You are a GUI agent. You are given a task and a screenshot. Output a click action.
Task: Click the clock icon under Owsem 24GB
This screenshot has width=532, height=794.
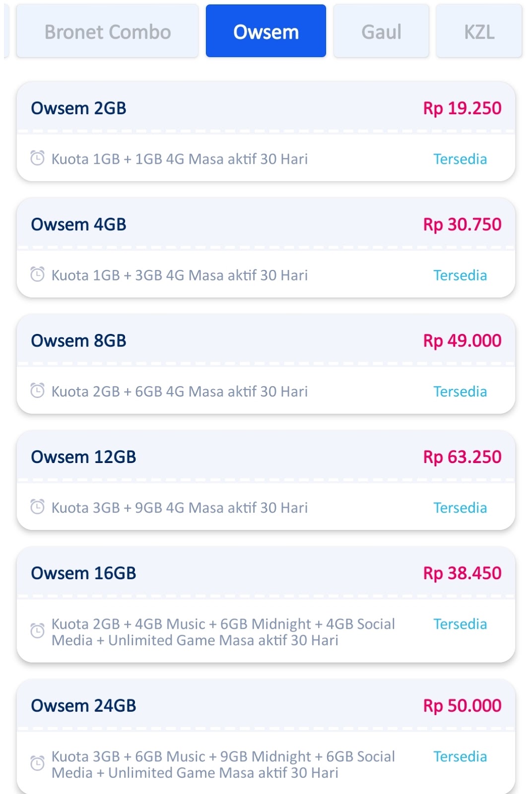click(x=38, y=763)
